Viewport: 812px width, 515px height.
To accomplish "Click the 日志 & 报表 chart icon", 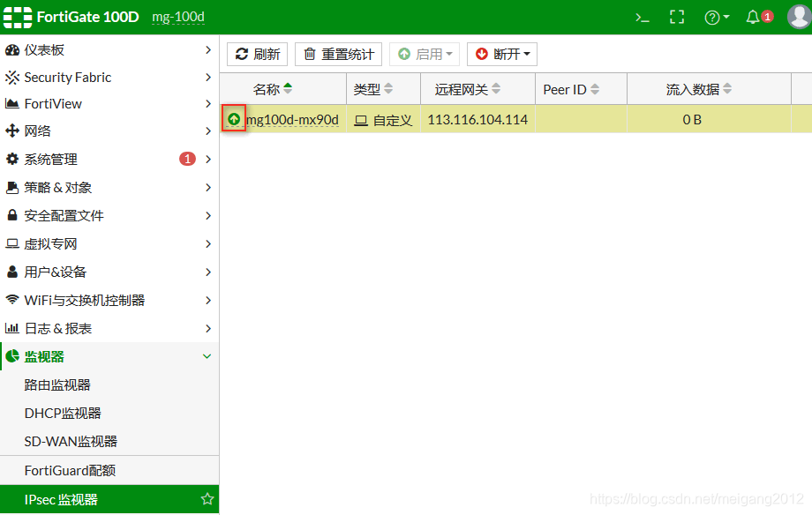I will pos(11,328).
